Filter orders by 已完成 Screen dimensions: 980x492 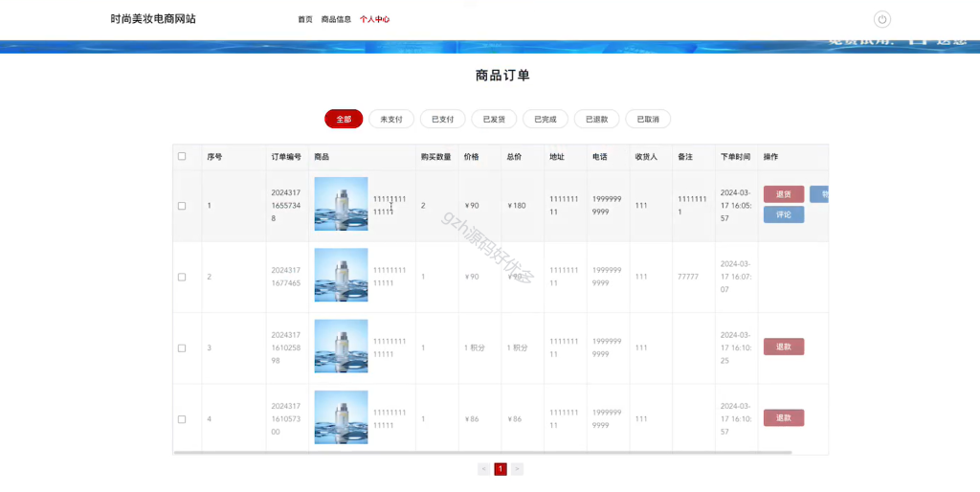[545, 119]
